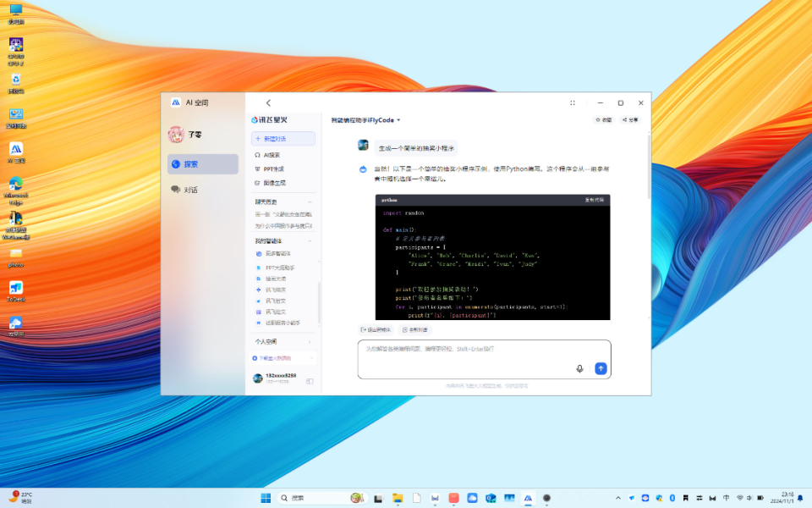Click the pink-haired user avatar
812x508 pixels.
click(176, 135)
